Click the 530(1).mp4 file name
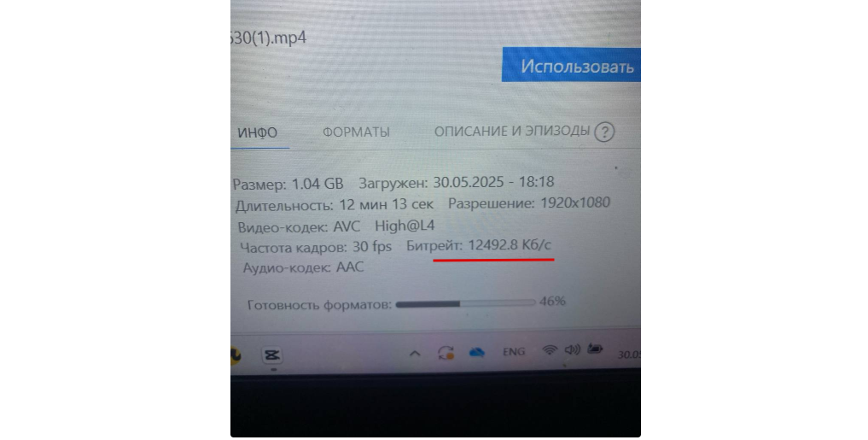 [269, 38]
